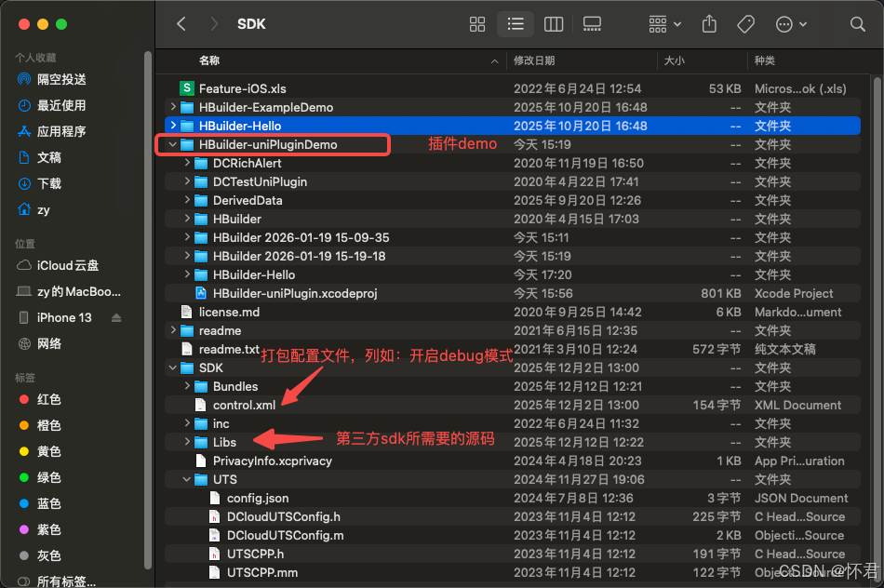Expand the DCTestUniPlugin folder
This screenshot has width=884, height=588.
click(187, 181)
